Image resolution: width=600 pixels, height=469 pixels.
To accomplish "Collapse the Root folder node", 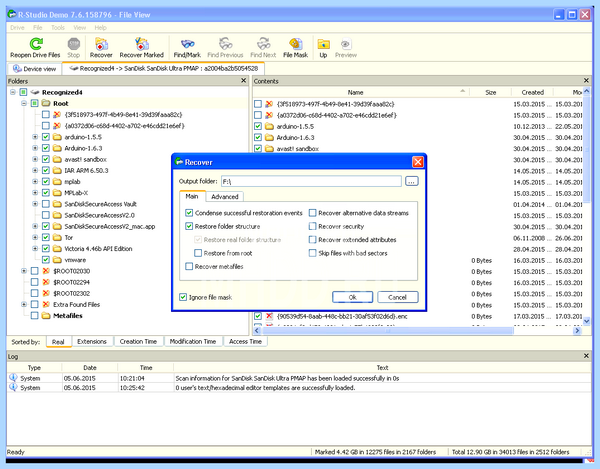I will coord(24,103).
